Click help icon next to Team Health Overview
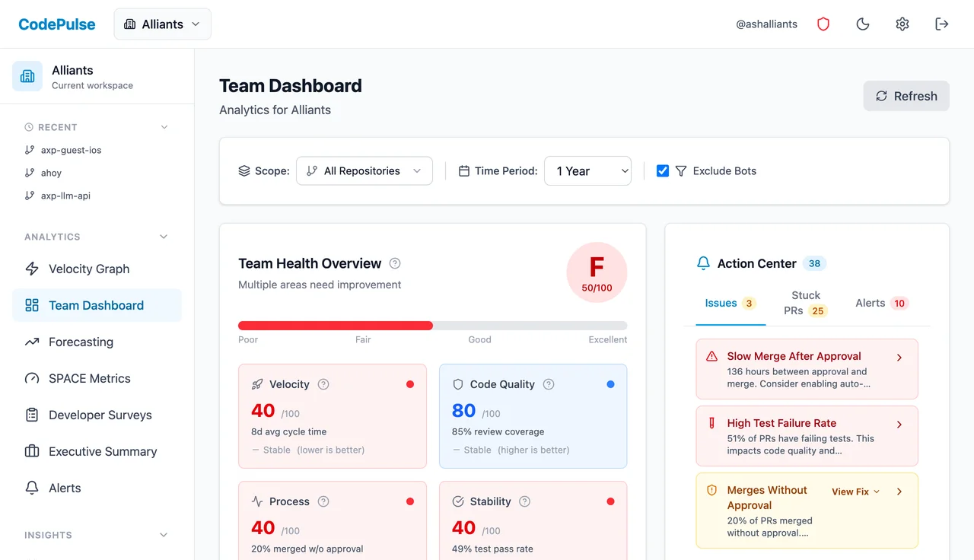974x560 pixels. pos(395,263)
